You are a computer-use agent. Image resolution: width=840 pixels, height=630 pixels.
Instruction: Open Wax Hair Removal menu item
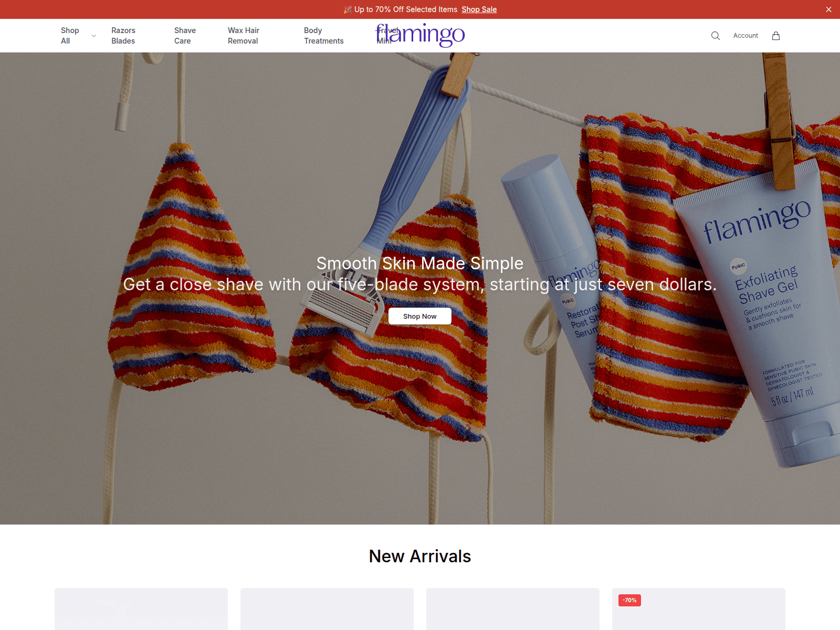(244, 36)
